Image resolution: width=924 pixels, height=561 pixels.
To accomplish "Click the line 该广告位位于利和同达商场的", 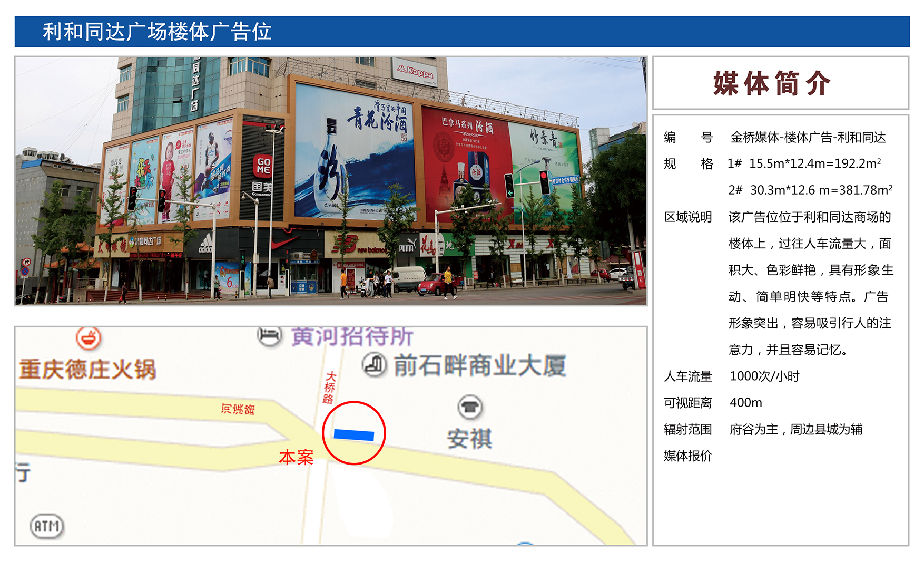I will point(810,217).
